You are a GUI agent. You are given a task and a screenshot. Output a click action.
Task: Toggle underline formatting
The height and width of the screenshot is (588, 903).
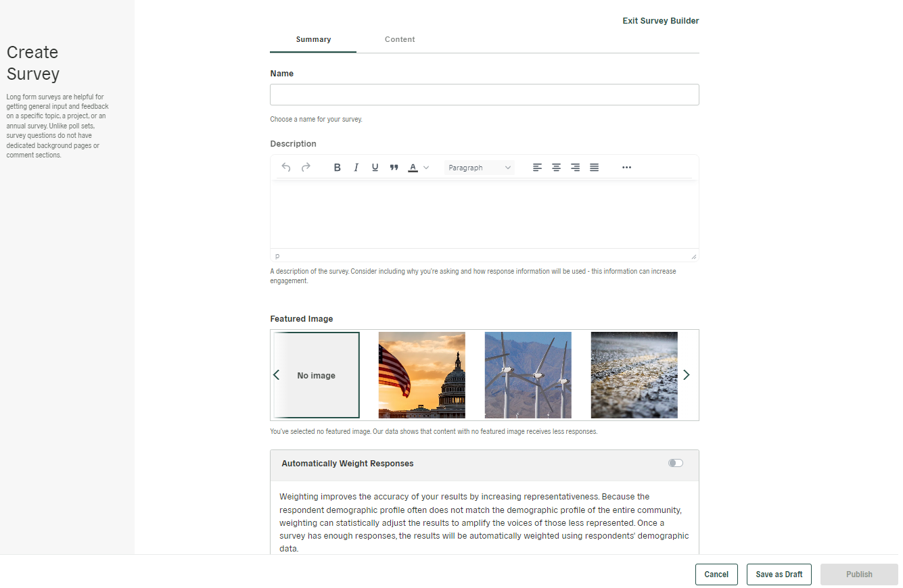(375, 168)
